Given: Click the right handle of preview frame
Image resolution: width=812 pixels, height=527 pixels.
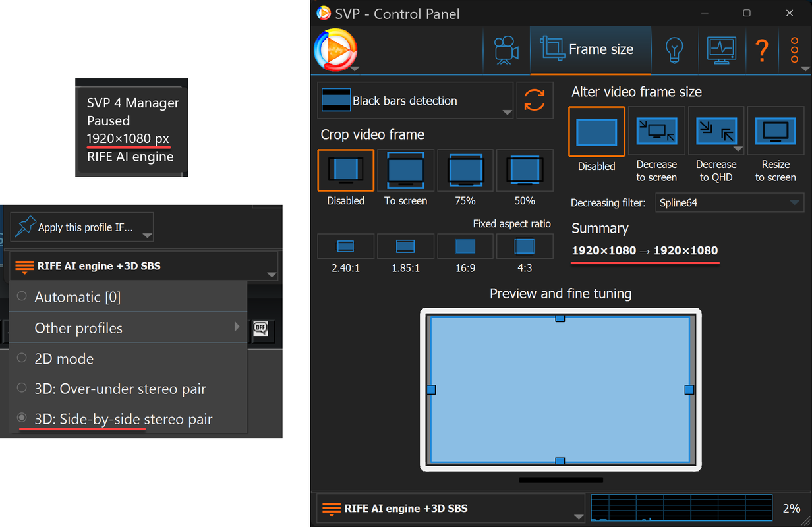Looking at the screenshot, I should point(689,389).
